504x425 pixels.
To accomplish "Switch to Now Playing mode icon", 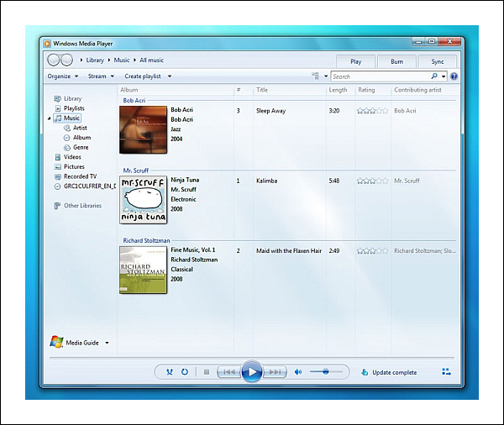I will (446, 372).
